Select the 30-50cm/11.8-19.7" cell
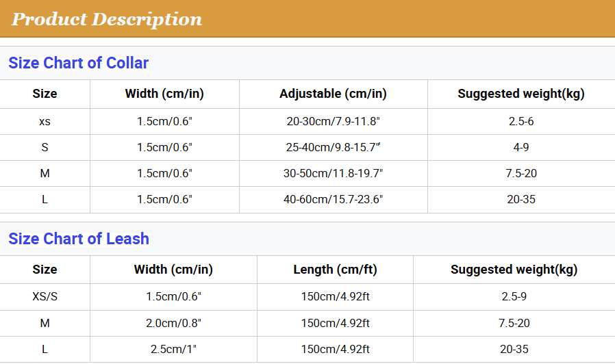615x364 pixels. point(333,173)
